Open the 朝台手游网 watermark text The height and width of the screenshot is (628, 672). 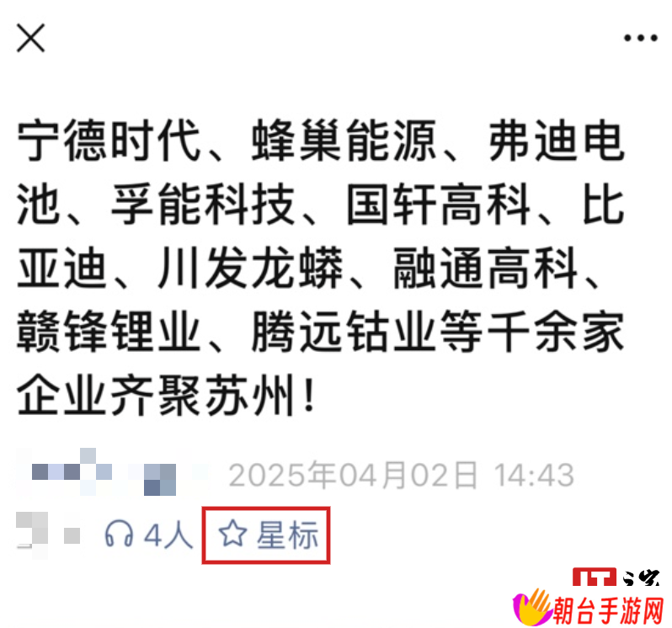point(608,610)
